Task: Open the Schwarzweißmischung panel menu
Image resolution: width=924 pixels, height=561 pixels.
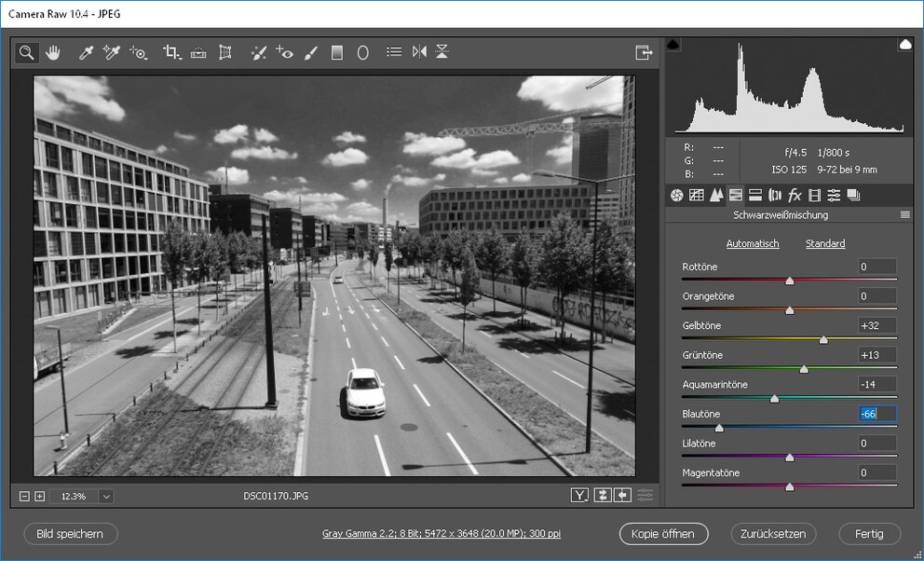Action: click(x=905, y=215)
